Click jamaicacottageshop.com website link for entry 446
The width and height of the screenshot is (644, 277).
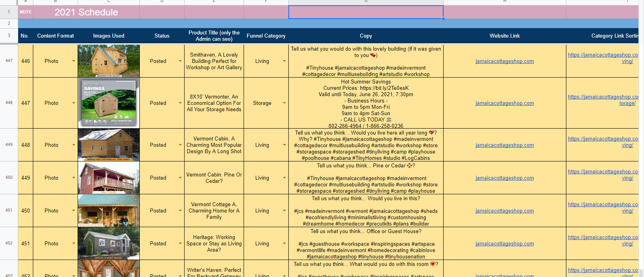(504, 61)
